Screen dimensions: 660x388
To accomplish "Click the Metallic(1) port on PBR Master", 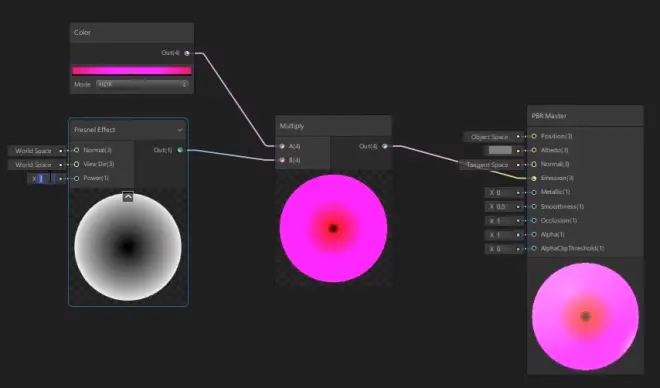I will [534, 192].
